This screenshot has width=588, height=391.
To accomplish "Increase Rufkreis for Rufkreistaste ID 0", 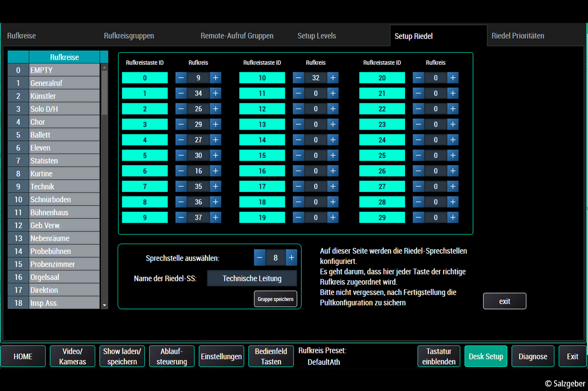I will tap(215, 78).
